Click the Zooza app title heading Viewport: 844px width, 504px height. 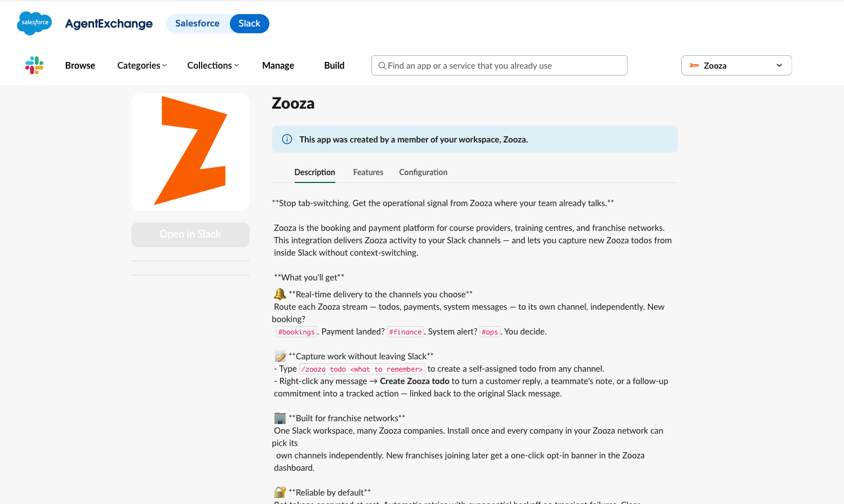[293, 104]
